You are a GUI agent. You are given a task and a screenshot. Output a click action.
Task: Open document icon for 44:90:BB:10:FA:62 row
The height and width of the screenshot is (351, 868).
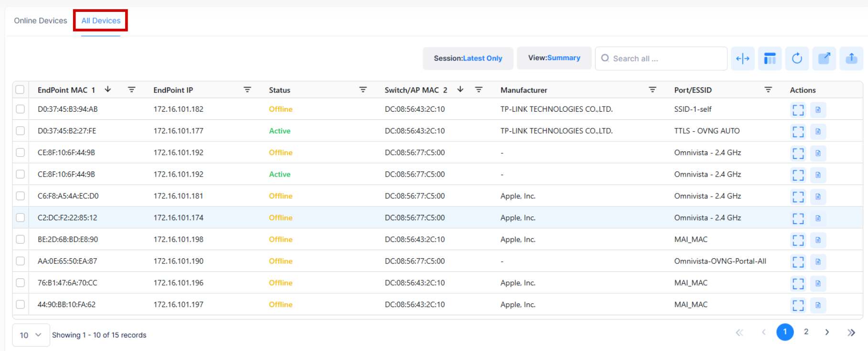pyautogui.click(x=818, y=305)
